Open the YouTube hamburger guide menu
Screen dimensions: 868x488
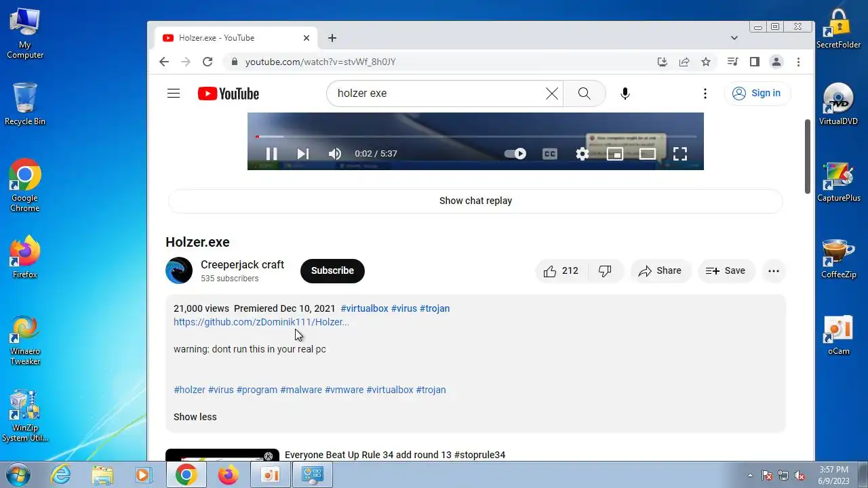click(x=174, y=94)
